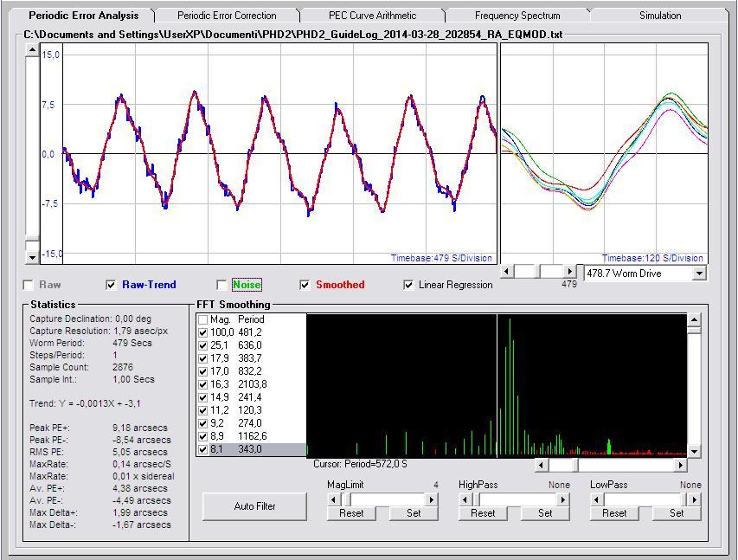Check the Mag. Period header checkbox
Viewport: 738px width, 560px height.
point(202,319)
